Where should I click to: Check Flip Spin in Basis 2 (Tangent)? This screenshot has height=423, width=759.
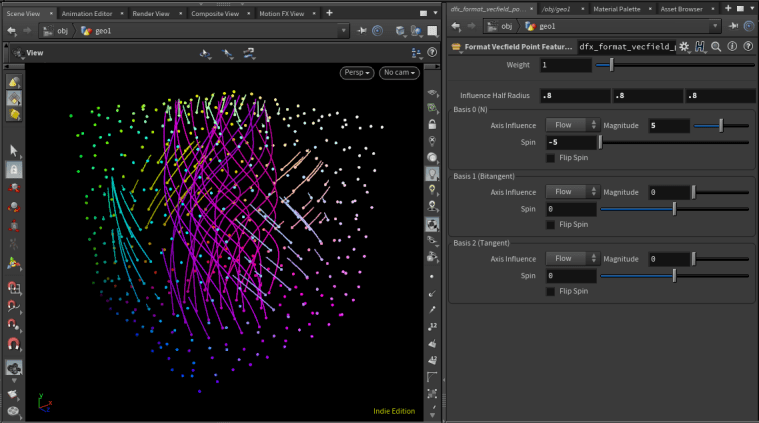point(551,291)
